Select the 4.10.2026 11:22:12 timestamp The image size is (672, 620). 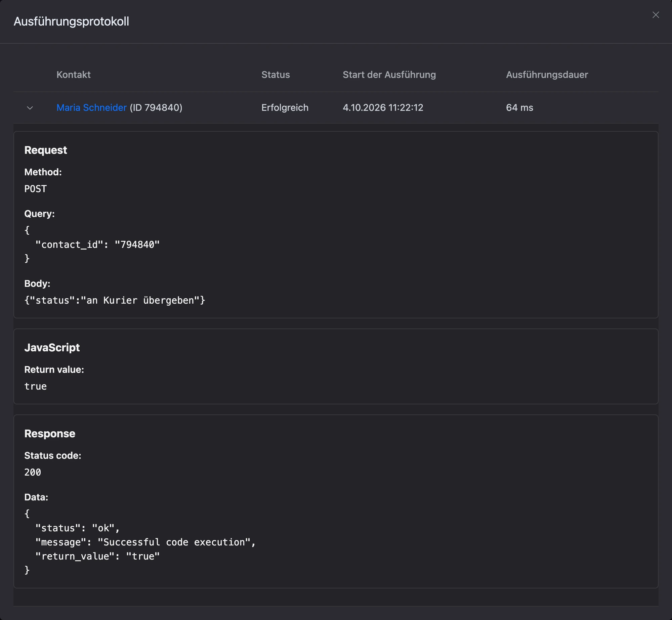pyautogui.click(x=383, y=107)
